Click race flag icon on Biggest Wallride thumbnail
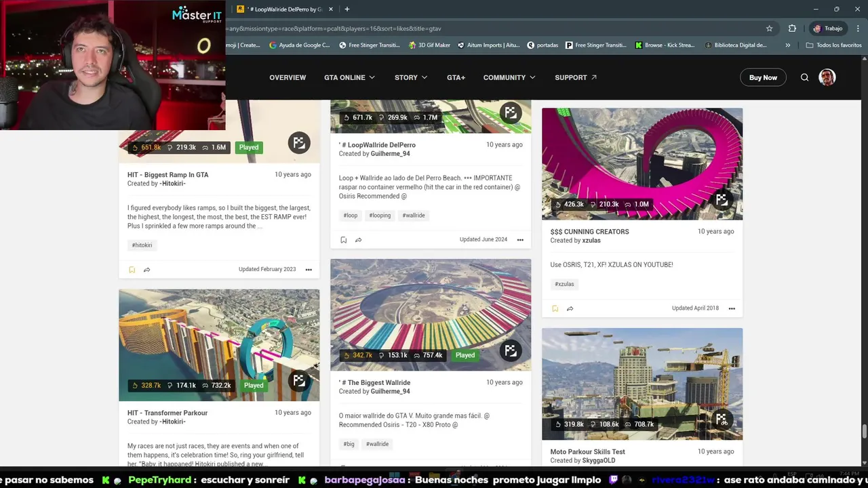 pos(511,350)
